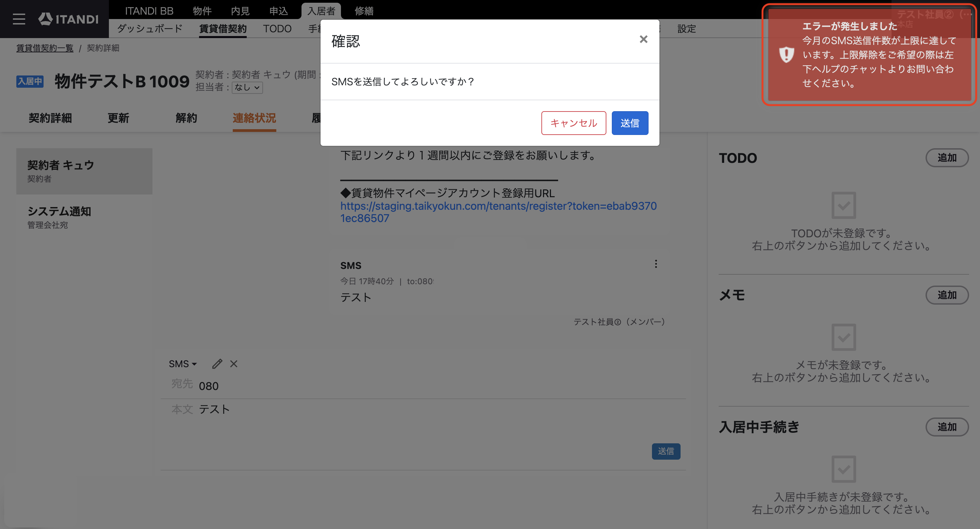Viewport: 980px width, 529px height.
Task: Click the X icon beside the pencil
Action: 233,364
